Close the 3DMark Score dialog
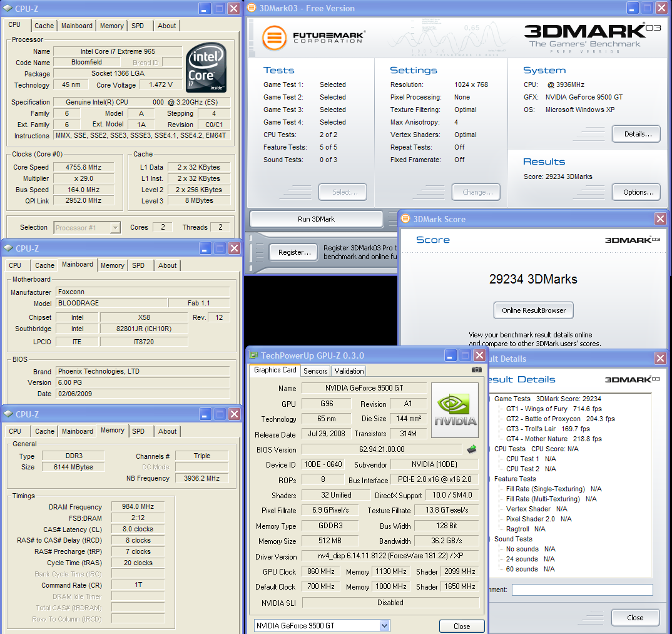This screenshot has width=672, height=634. click(x=661, y=218)
